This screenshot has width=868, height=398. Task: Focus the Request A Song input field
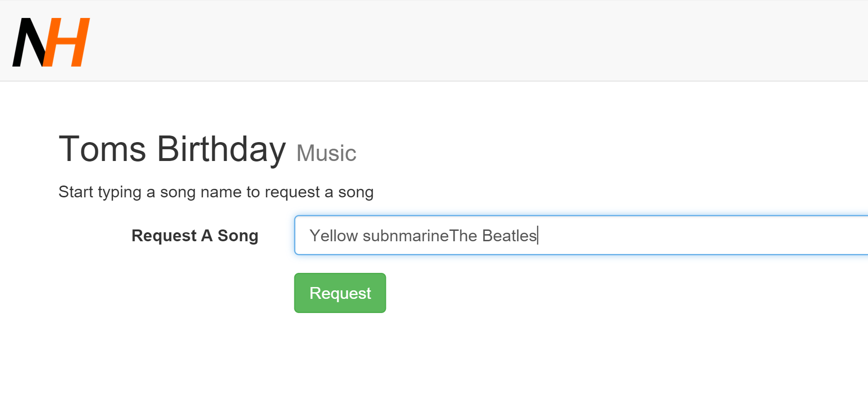click(x=580, y=235)
